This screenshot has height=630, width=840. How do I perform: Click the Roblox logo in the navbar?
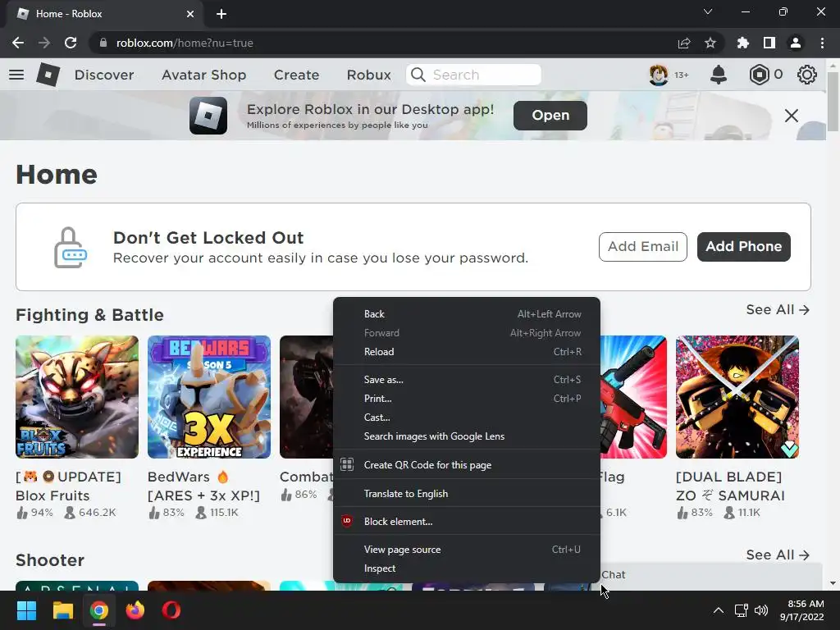coord(48,75)
